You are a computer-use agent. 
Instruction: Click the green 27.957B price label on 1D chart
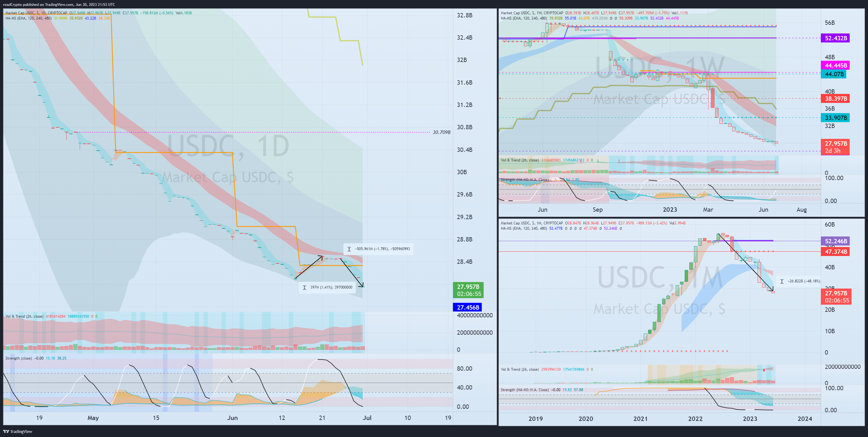coord(468,290)
